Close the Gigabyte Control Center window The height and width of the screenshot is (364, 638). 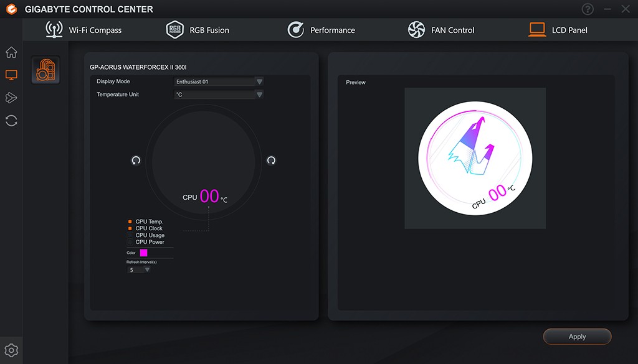626,9
